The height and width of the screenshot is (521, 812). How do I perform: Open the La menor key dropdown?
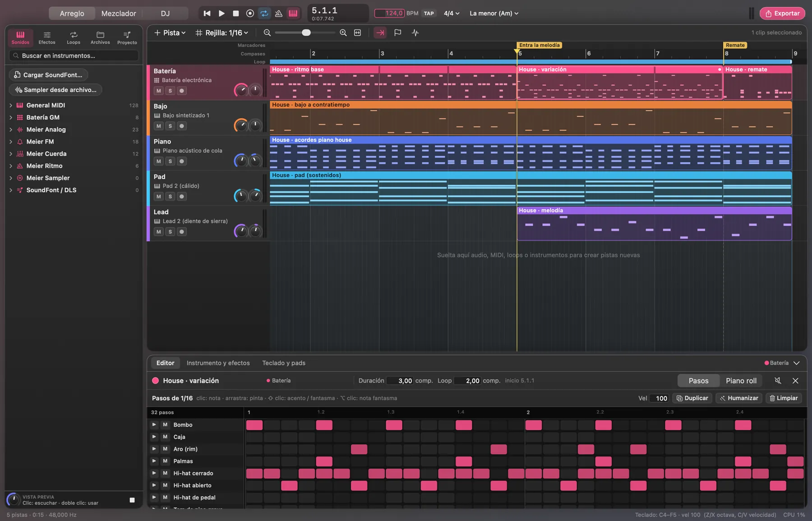494,14
